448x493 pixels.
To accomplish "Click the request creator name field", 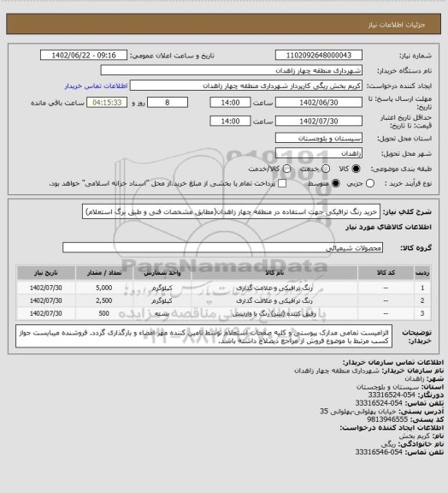I will point(246,86).
